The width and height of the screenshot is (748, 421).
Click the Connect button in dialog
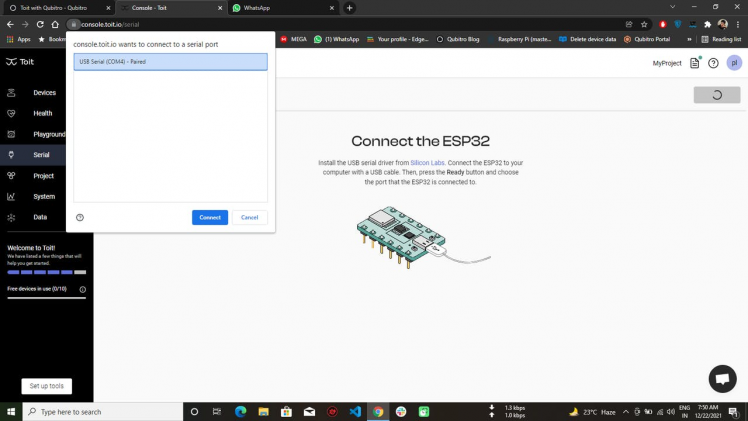point(210,217)
